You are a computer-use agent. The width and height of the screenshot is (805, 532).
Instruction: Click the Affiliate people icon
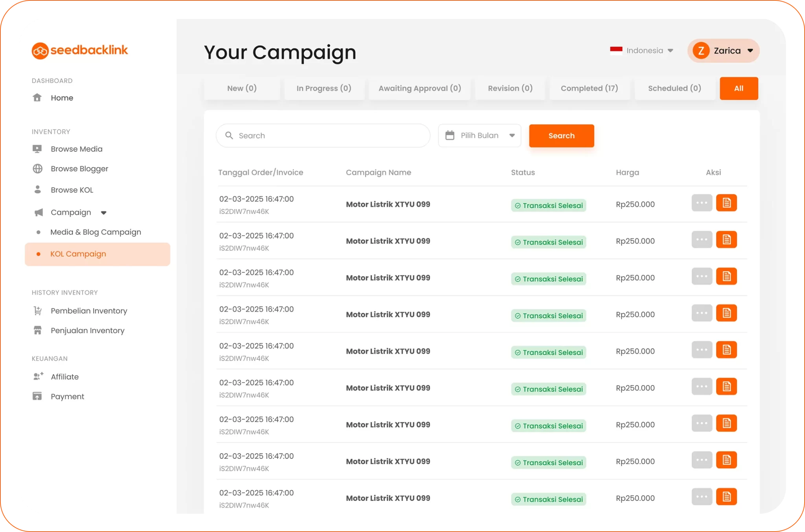(38, 376)
